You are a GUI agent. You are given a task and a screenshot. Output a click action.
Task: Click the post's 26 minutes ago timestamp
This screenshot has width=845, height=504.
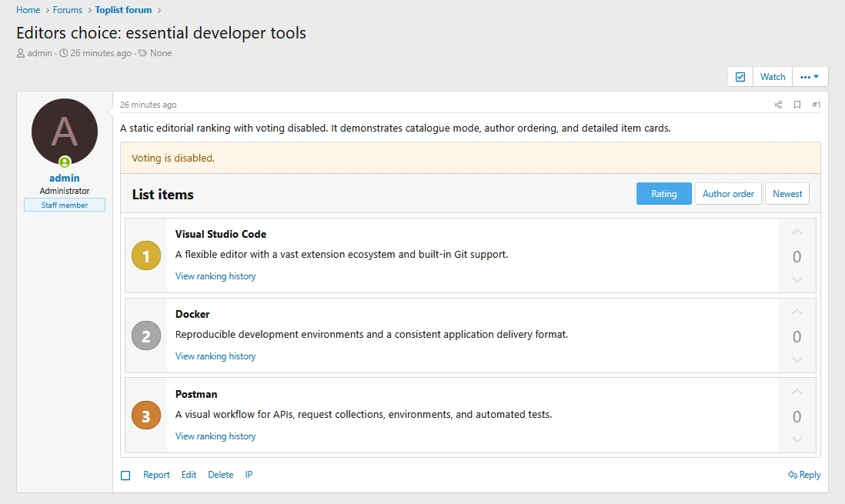[x=149, y=105]
